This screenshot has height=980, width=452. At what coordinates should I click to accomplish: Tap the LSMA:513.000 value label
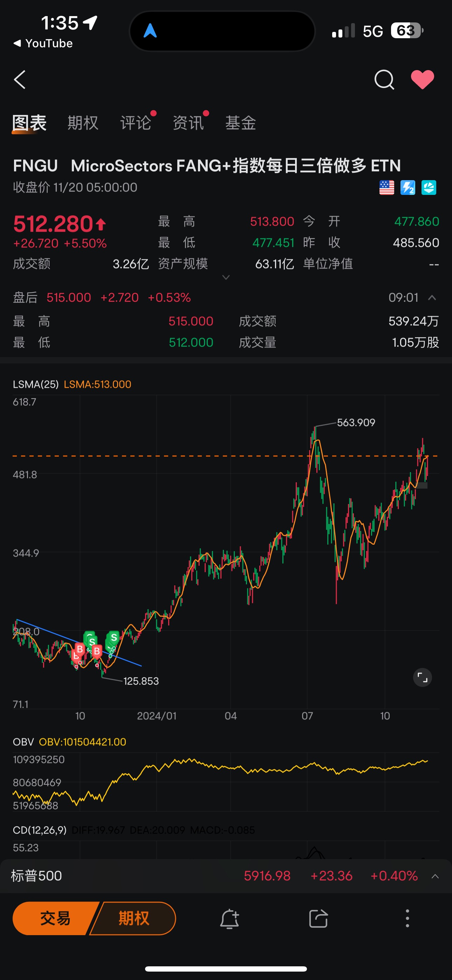point(97,384)
